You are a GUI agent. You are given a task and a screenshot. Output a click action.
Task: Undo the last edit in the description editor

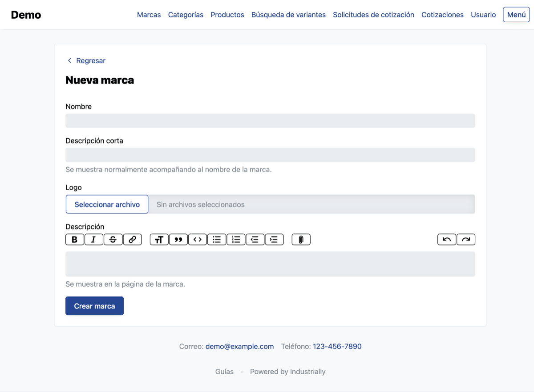click(446, 239)
